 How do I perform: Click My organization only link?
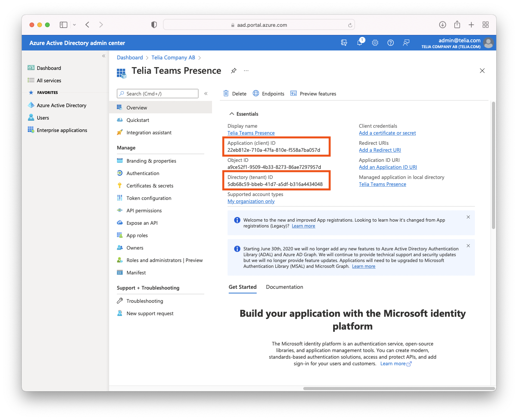click(251, 201)
